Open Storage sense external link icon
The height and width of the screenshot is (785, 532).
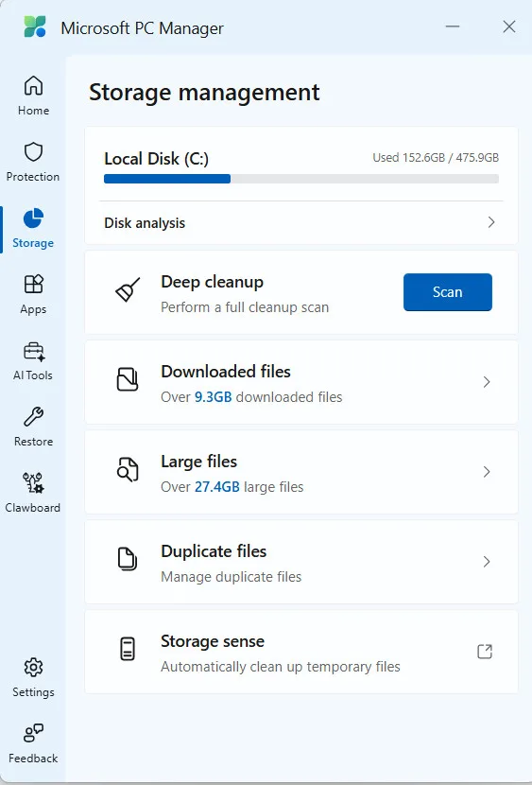485,652
